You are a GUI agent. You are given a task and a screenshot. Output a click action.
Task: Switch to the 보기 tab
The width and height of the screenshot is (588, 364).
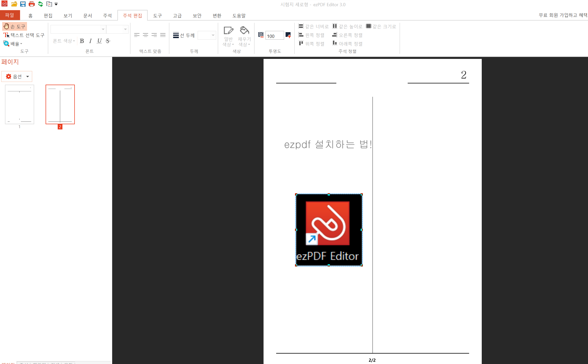tap(68, 16)
